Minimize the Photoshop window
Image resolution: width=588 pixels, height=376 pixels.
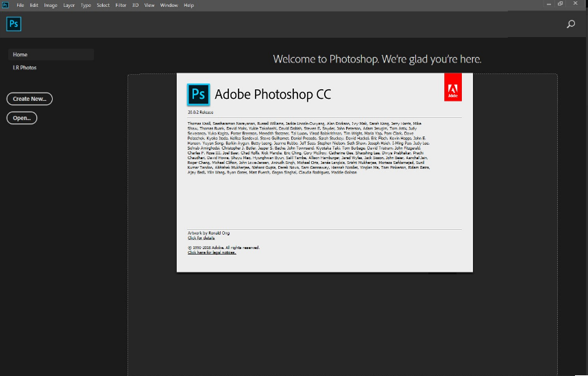click(x=549, y=3)
